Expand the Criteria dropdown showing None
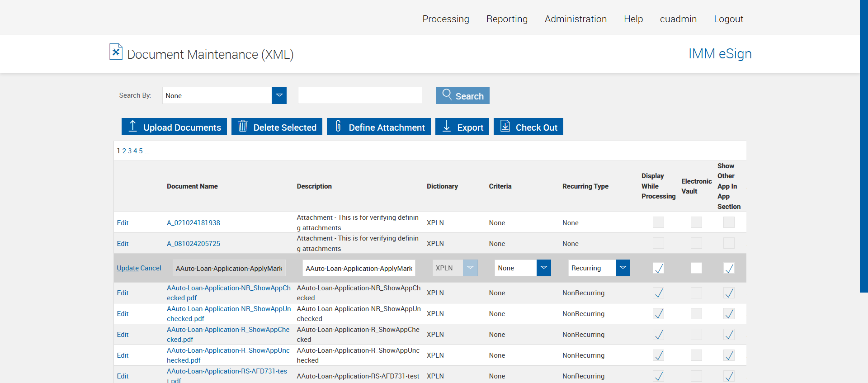This screenshot has height=383, width=868. [x=543, y=268]
